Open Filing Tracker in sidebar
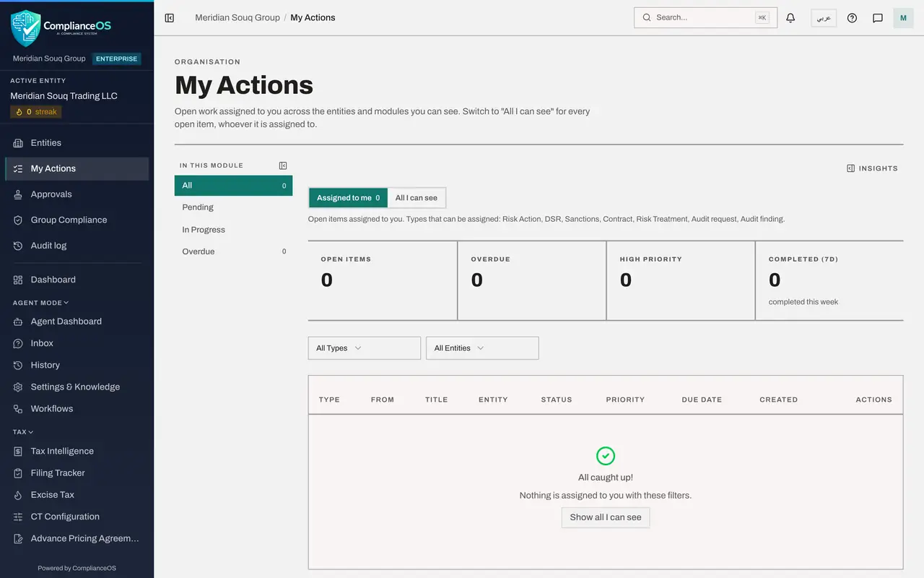Screen dimensions: 924x578 click(77, 473)
